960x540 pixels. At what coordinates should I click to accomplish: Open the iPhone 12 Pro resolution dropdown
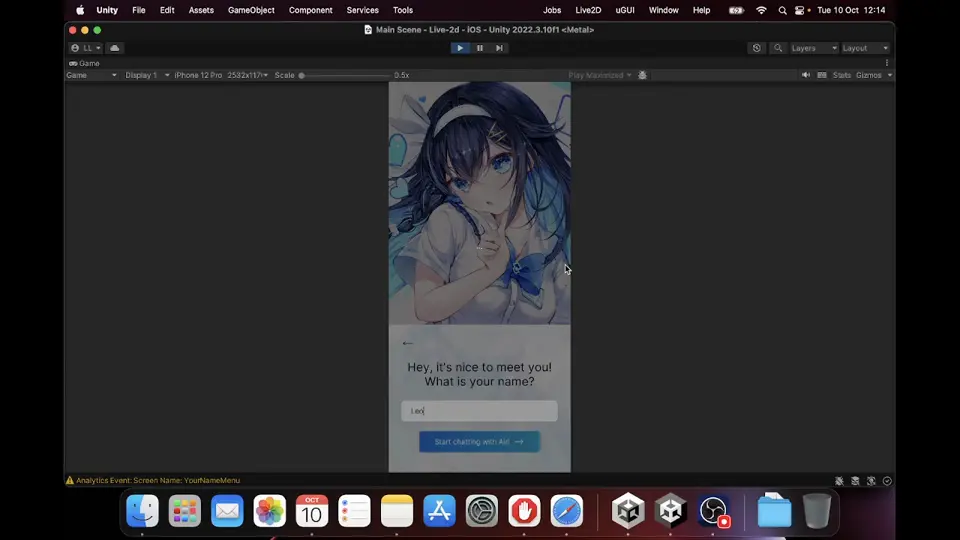(220, 75)
